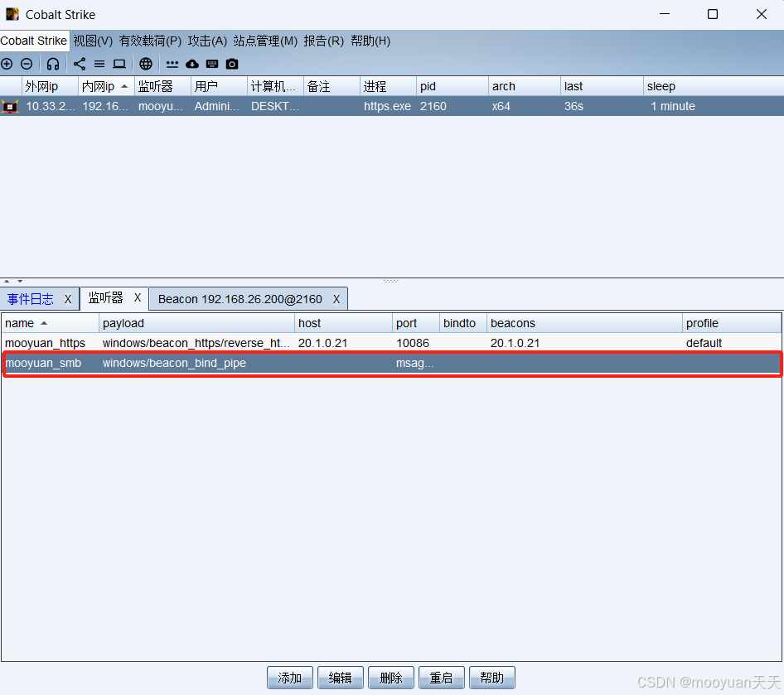784x695 pixels.
Task: Open credentials asterisk password icon
Action: pos(172,64)
